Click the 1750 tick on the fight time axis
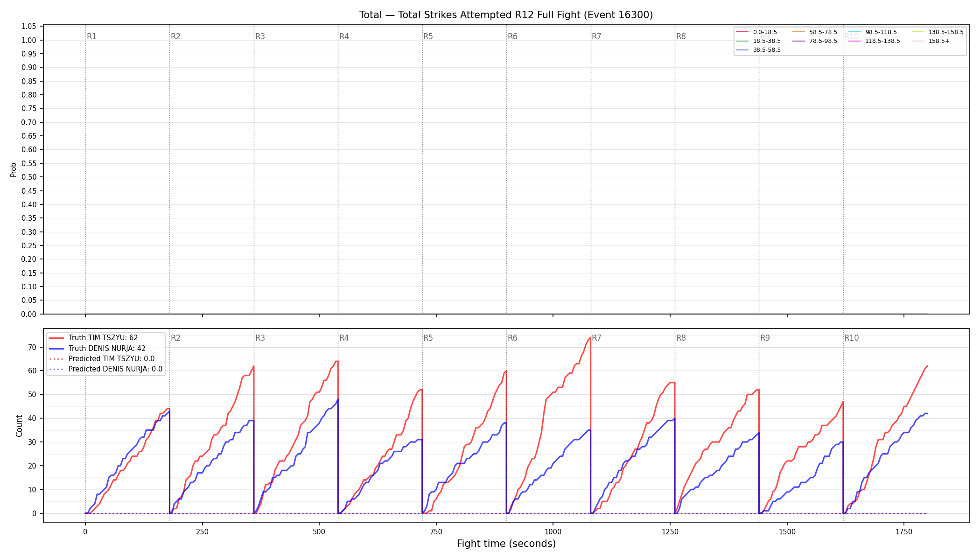Screen dimensions: 980x560 904,532
